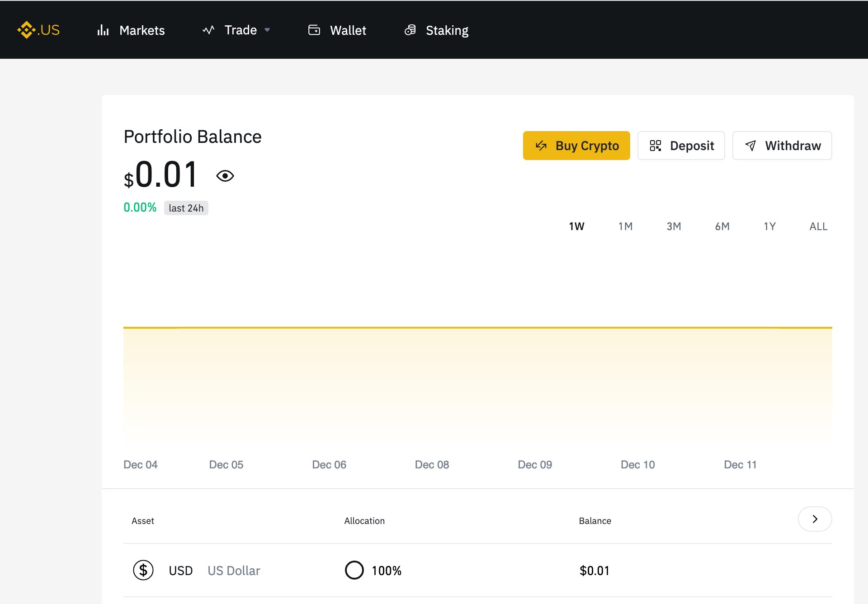Switch chart to 6M range

(x=722, y=226)
